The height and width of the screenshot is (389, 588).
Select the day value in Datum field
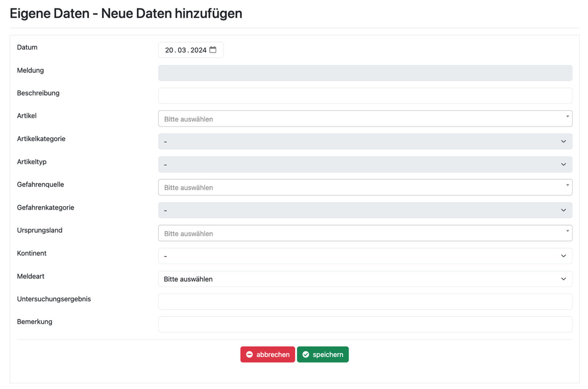coord(169,50)
